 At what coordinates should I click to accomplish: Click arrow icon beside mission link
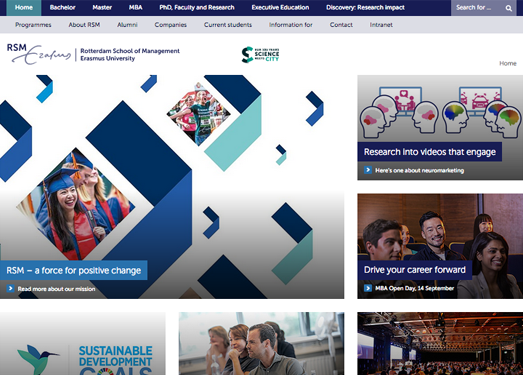[x=10, y=288]
